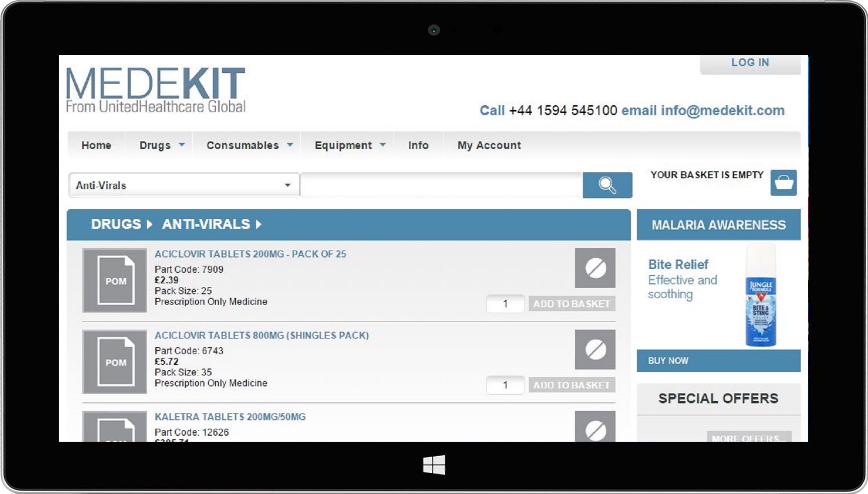
Task: Click the search text input field
Action: coord(441,185)
